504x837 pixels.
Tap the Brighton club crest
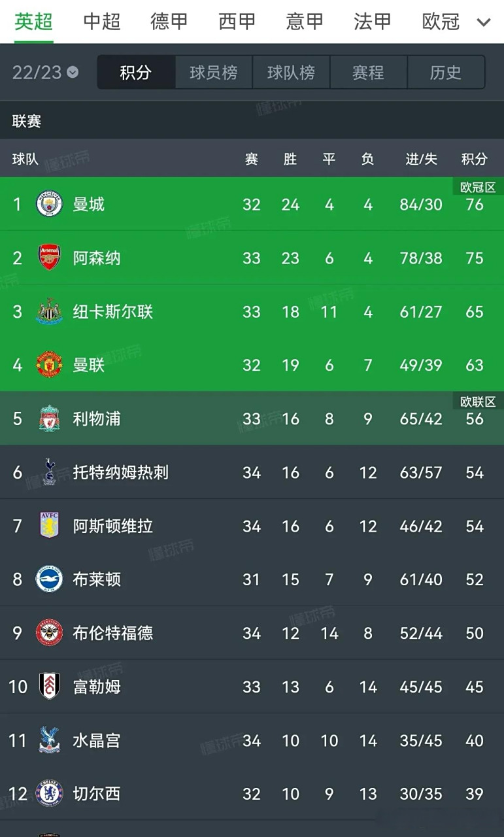pos(49,579)
